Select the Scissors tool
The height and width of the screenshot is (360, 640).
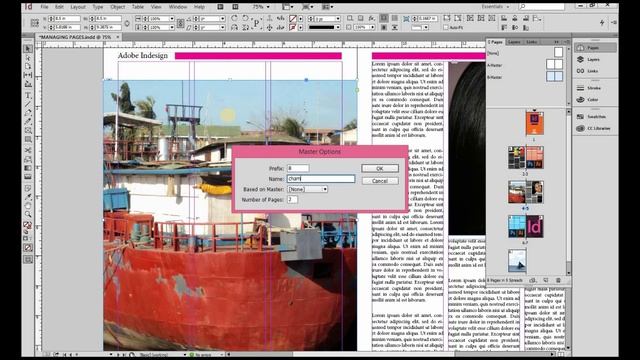(x=28, y=150)
